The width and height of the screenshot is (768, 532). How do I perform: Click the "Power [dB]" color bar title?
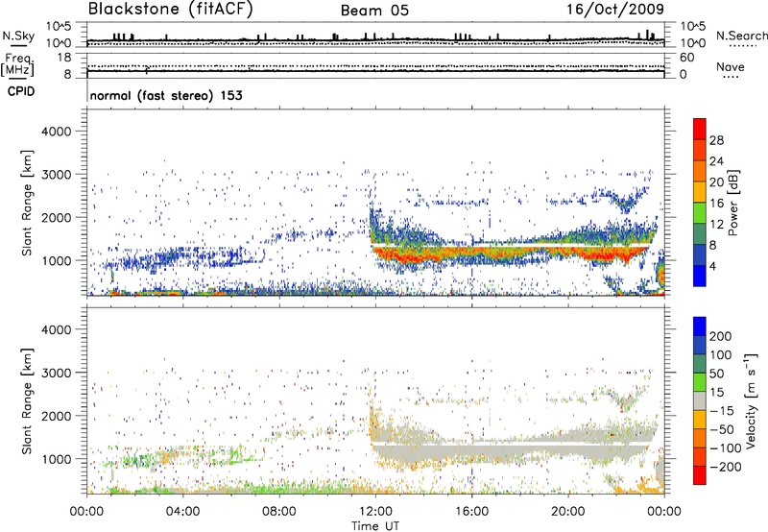[733, 203]
